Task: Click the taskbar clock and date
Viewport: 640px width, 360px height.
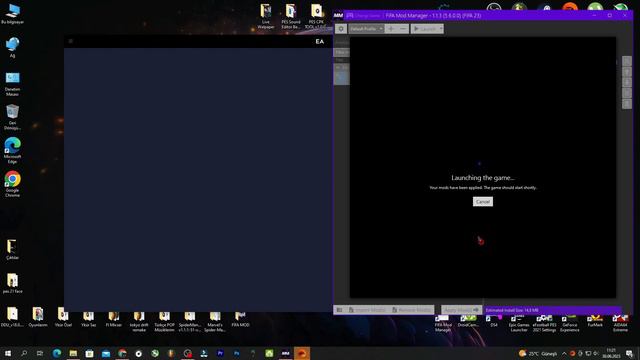Action: tap(611, 353)
